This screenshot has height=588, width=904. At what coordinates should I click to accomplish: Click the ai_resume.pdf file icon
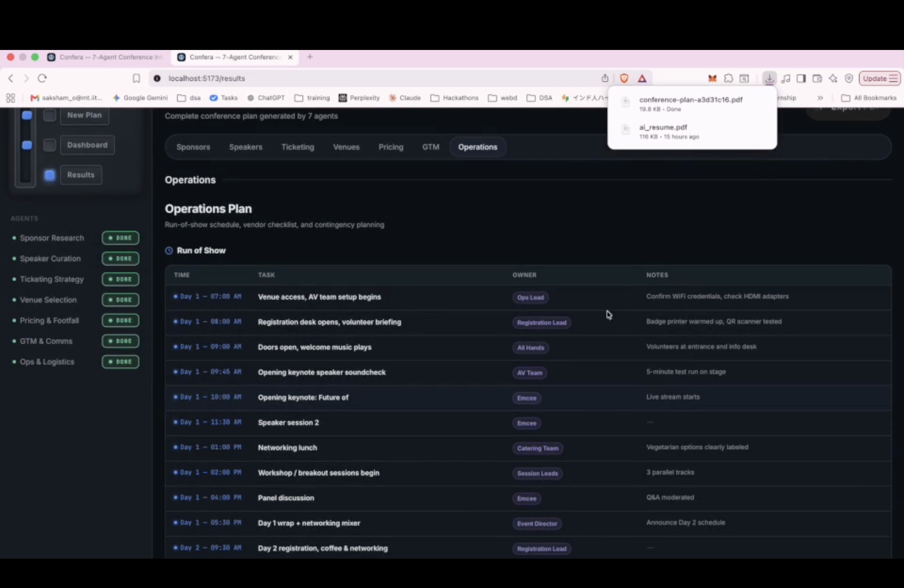tap(626, 130)
